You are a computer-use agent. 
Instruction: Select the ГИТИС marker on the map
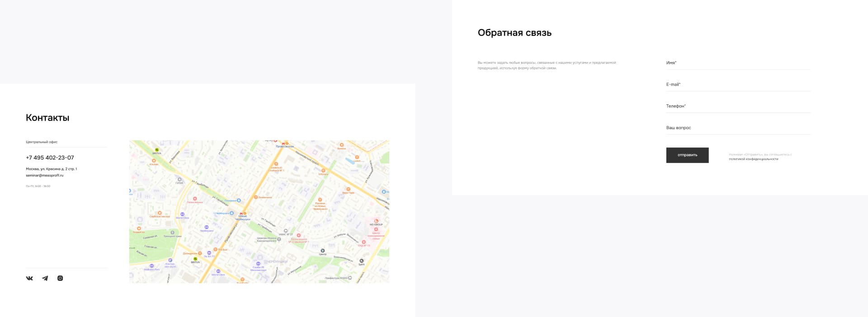(x=179, y=179)
